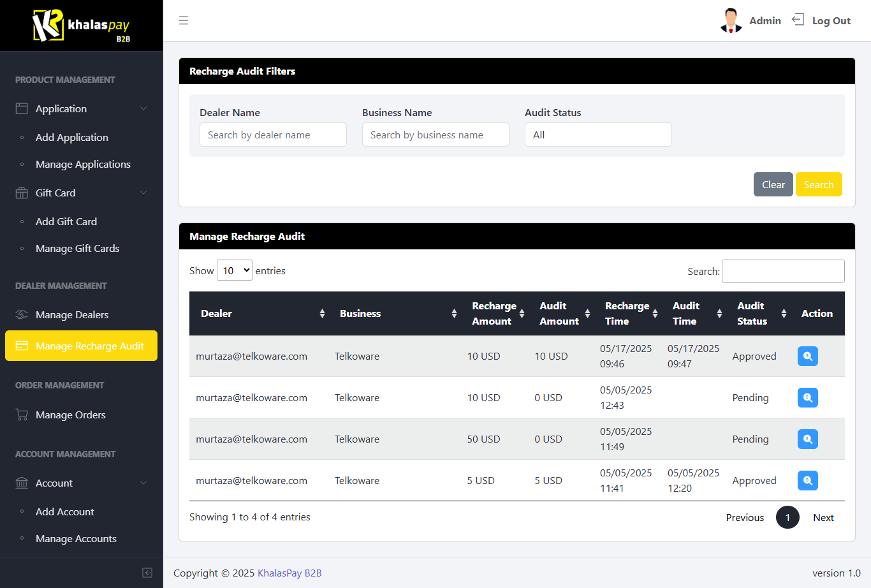
Task: Open the Audit Status dropdown
Action: click(597, 135)
